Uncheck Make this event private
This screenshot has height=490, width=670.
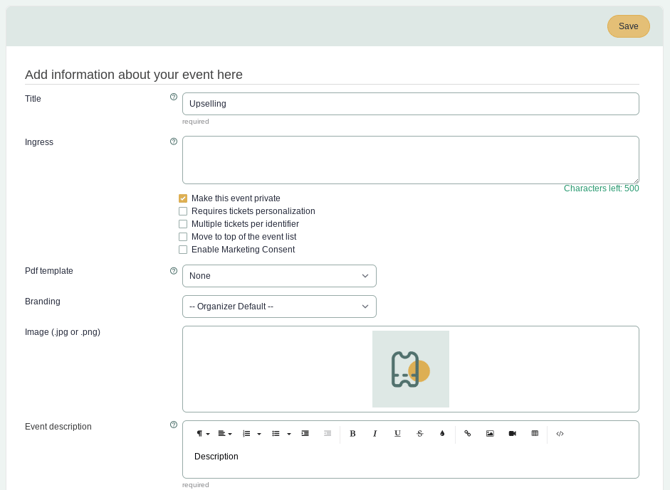coord(183,198)
